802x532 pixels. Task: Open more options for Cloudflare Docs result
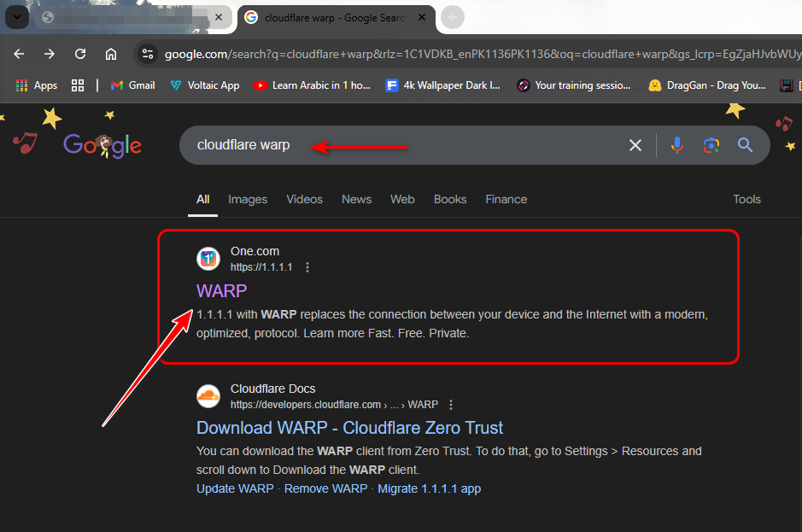click(x=451, y=405)
